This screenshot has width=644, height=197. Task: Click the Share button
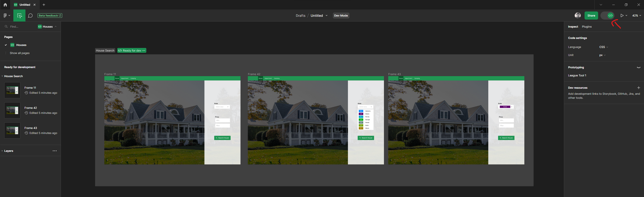pos(591,15)
